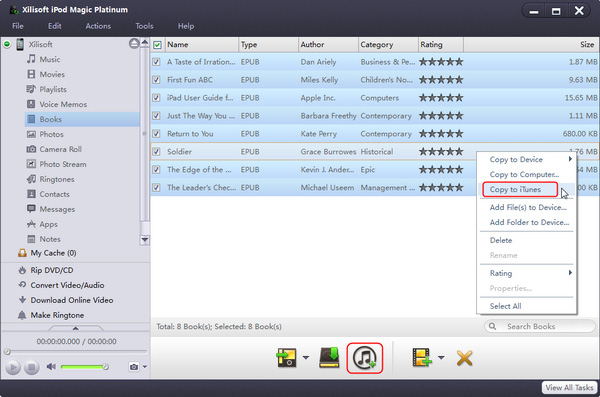This screenshot has width=600, height=397.
Task: Uncheck Return to You book
Action: coord(156,134)
